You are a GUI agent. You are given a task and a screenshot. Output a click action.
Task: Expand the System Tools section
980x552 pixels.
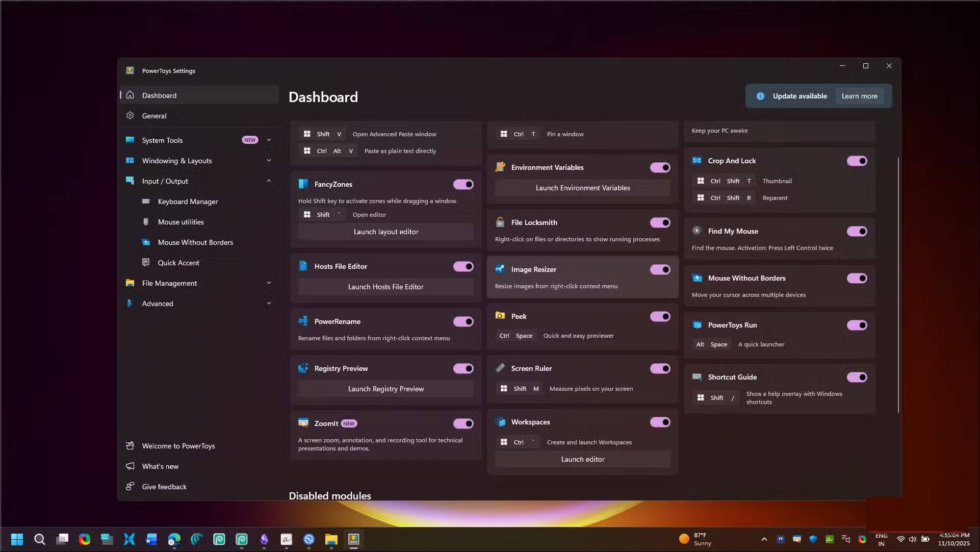point(269,140)
